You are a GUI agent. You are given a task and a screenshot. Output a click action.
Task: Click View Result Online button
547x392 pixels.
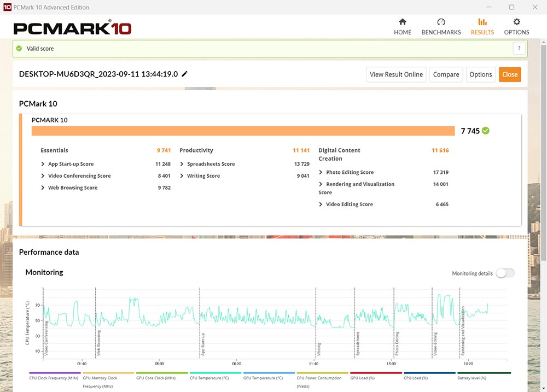[x=396, y=74]
